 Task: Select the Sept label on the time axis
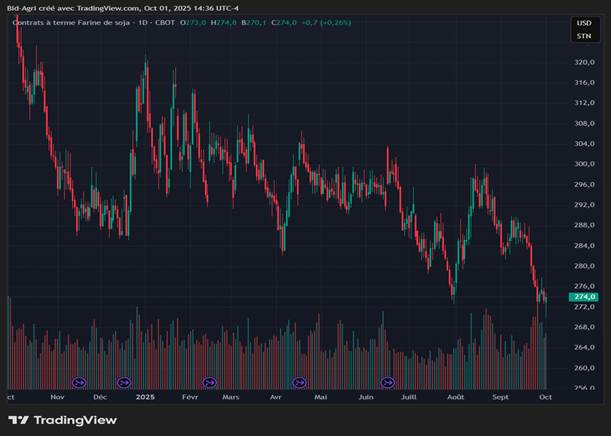pos(501,397)
